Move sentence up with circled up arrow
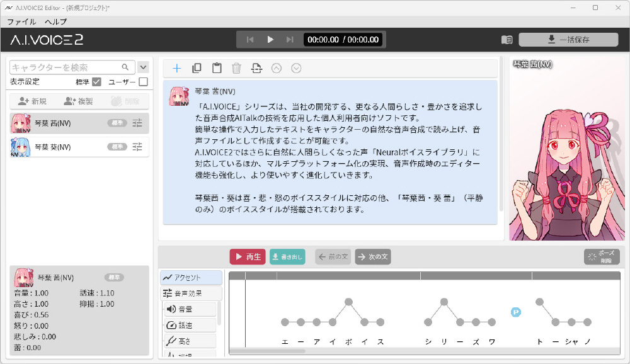The width and height of the screenshot is (630, 364). click(276, 68)
